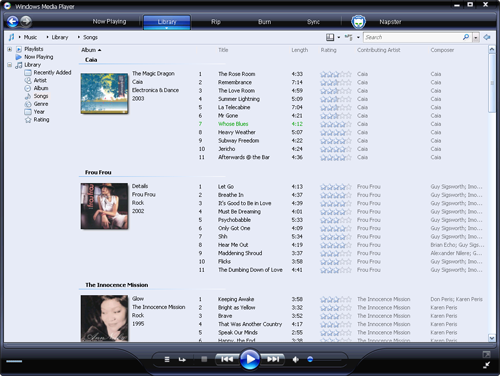This screenshot has height=376, width=500.
Task: Collapse the Library tree node
Action: 10,65
